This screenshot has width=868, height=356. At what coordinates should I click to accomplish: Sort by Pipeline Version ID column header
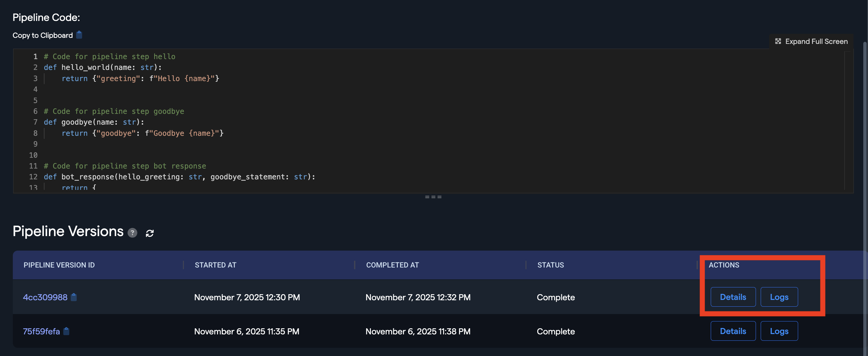pyautogui.click(x=59, y=265)
